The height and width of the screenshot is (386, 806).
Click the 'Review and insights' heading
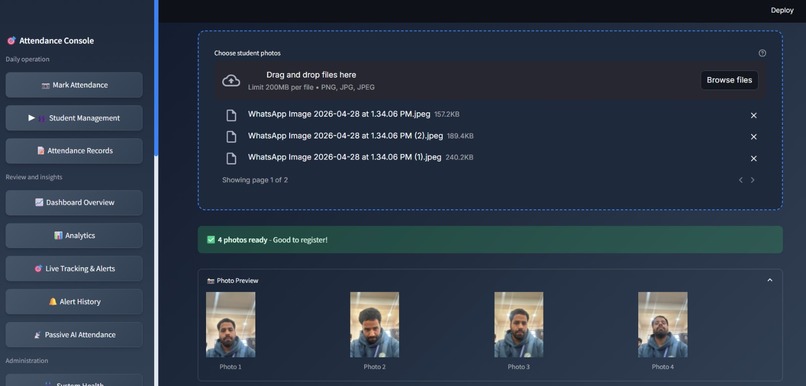pos(34,177)
